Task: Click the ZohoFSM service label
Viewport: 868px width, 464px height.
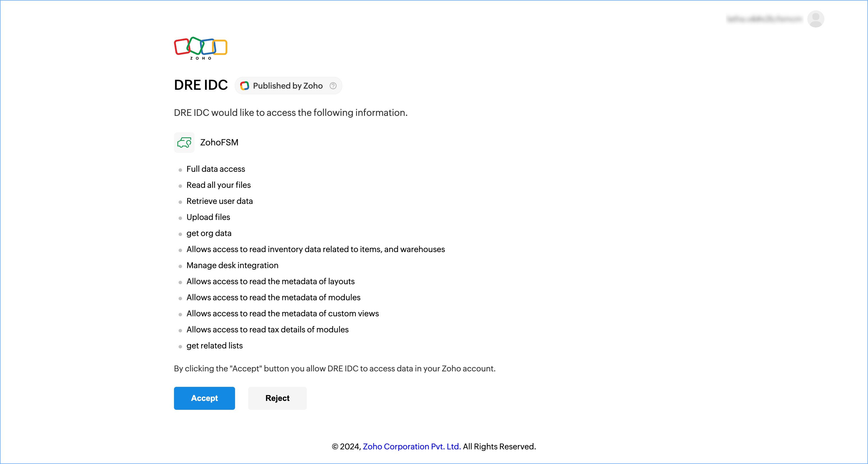Action: click(x=219, y=142)
